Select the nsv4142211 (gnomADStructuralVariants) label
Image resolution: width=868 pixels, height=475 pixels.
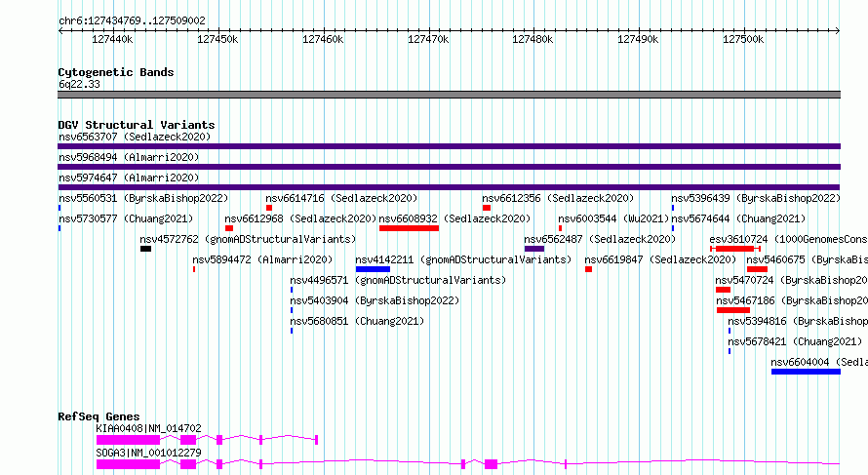pos(463,259)
